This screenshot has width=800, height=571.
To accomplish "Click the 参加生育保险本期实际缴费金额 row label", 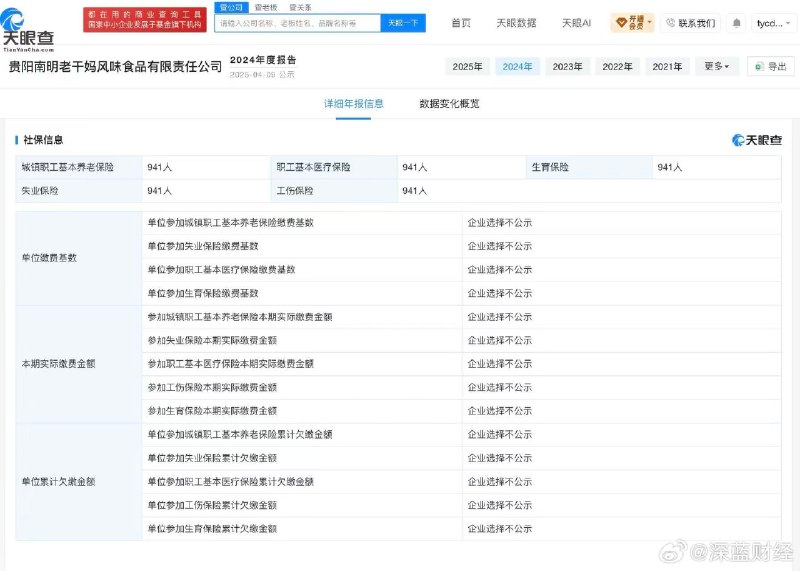I will [x=212, y=411].
